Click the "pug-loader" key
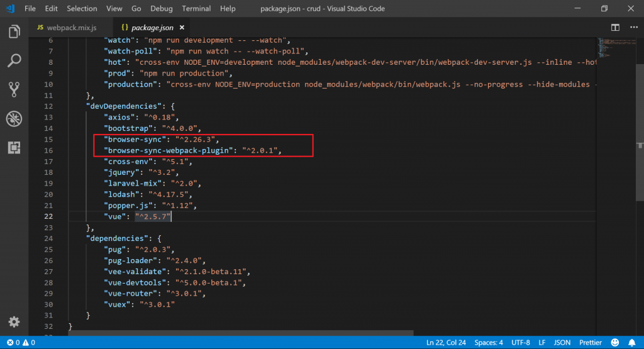The width and height of the screenshot is (644, 349). coord(130,261)
